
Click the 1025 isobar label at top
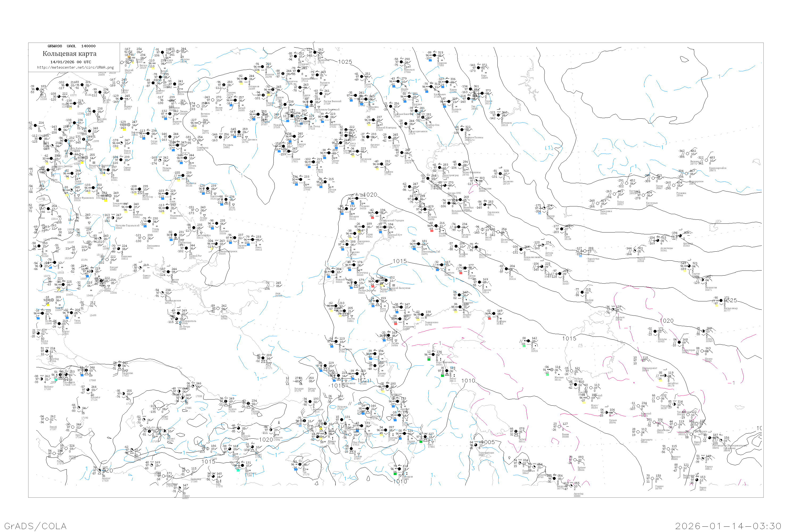[345, 62]
